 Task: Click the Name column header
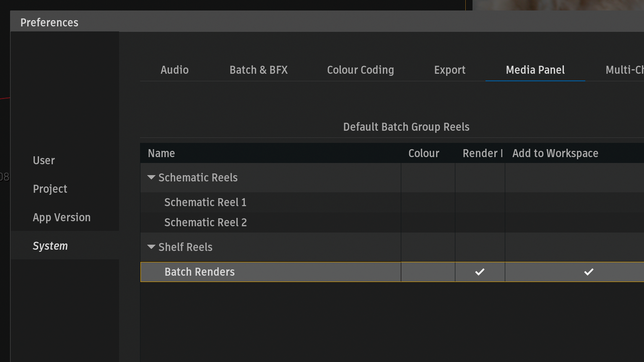pyautogui.click(x=161, y=153)
